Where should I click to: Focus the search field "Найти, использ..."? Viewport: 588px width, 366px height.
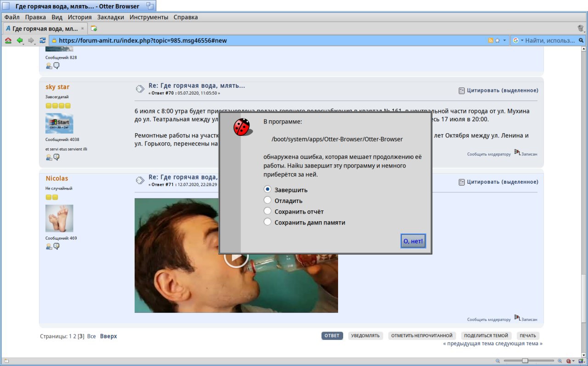point(550,40)
